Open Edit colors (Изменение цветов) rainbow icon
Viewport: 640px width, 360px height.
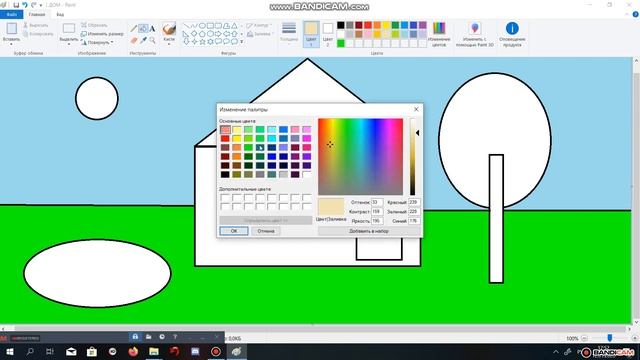coord(439,28)
